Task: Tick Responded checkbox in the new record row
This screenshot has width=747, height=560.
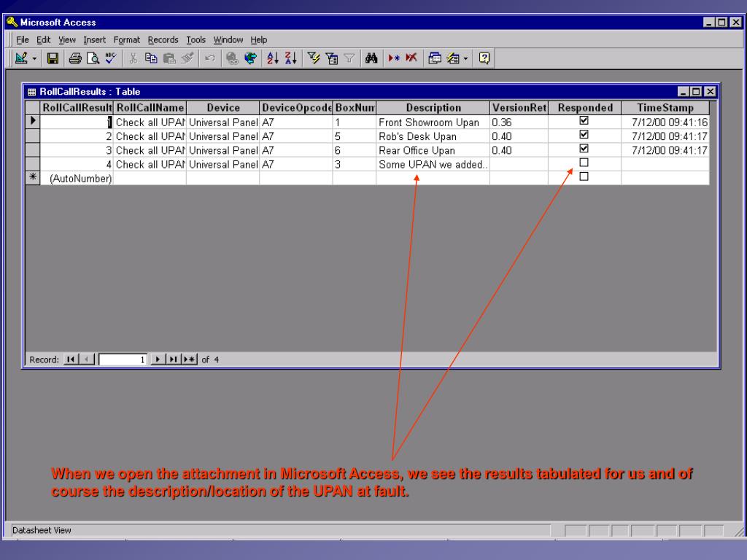Action: click(584, 176)
